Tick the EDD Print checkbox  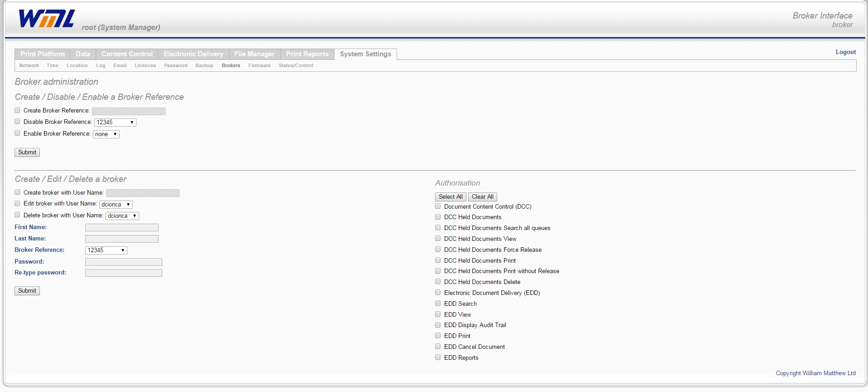coord(438,336)
